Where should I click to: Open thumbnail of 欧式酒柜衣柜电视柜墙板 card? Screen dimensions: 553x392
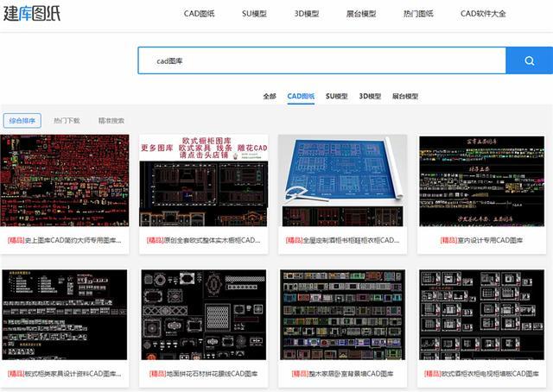coord(481,315)
